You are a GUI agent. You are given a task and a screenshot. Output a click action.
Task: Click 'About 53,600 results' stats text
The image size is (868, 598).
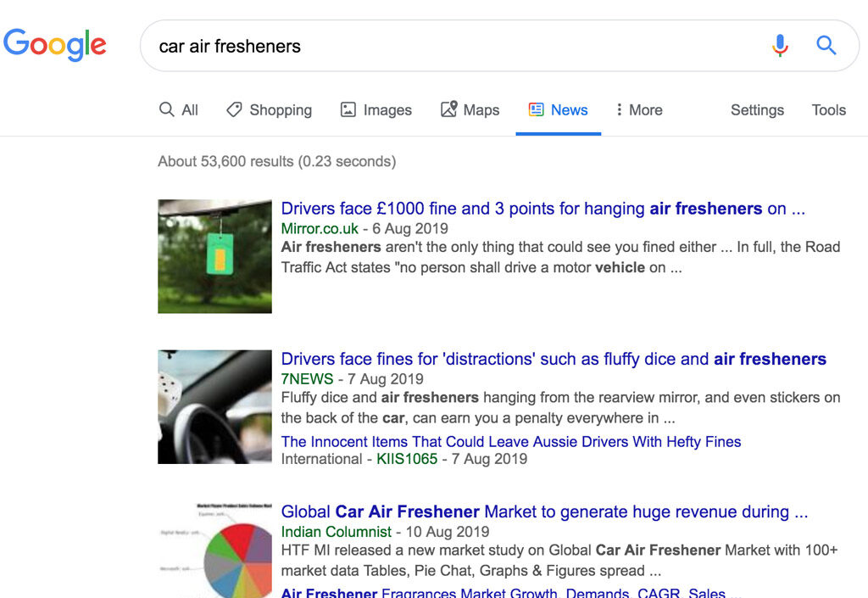point(277,162)
